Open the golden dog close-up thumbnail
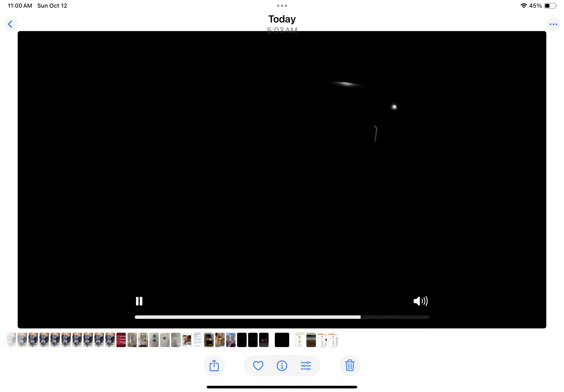Screen dimensions: 564x392 click(220, 340)
